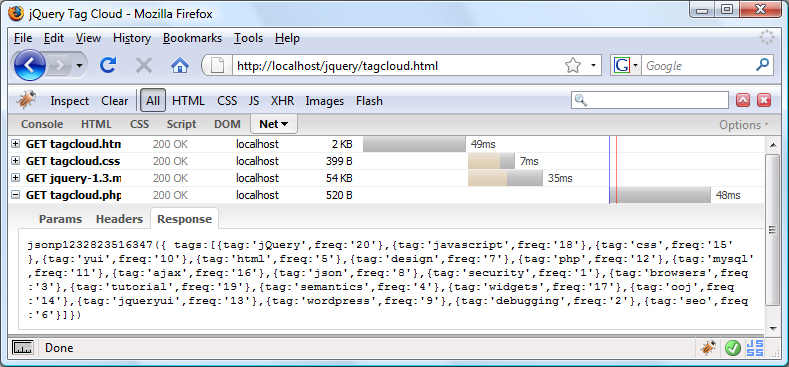Switch to the Script panel tab
The width and height of the screenshot is (789, 367).
pyautogui.click(x=182, y=124)
